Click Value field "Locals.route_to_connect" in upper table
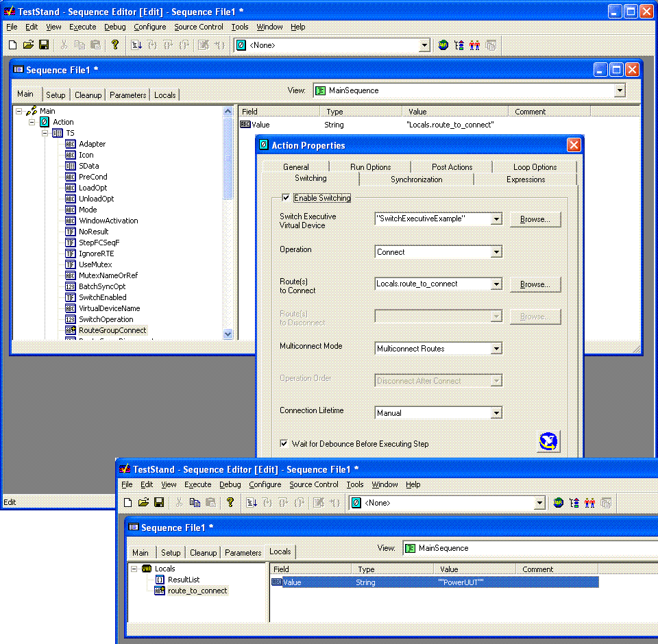 [x=450, y=125]
